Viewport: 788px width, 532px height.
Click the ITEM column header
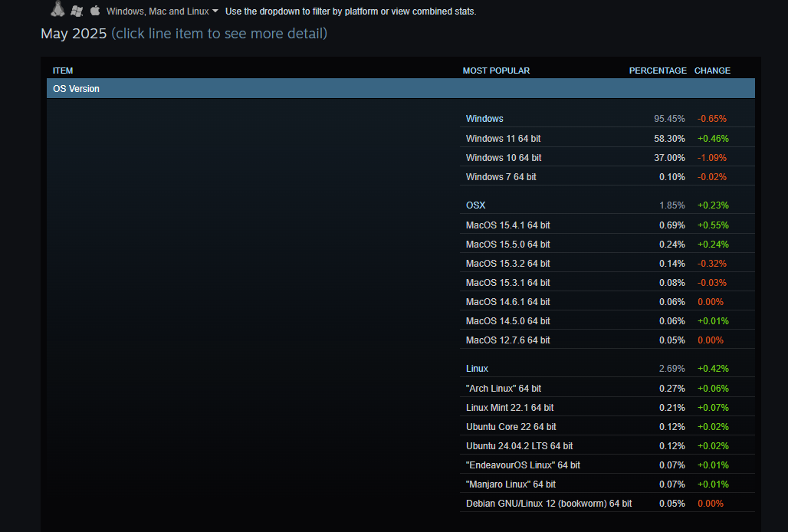tap(63, 71)
